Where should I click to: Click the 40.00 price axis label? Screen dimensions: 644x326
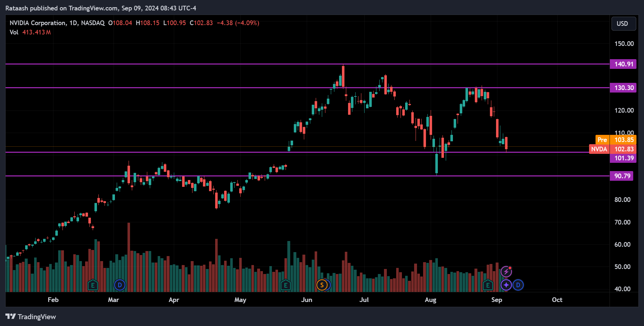tap(622, 289)
